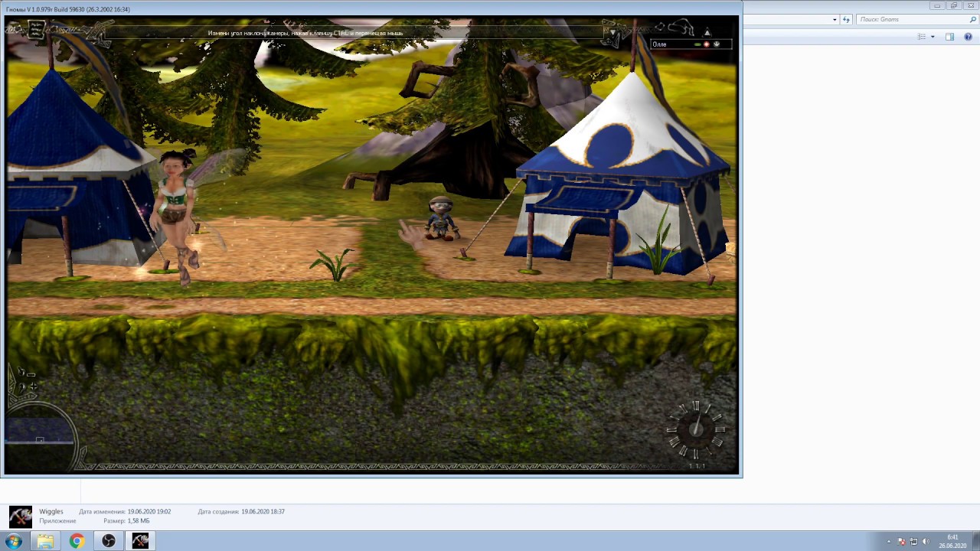Click the smiley mood icon in Олле's row
The width and height of the screenshot is (980, 551).
coord(717,44)
